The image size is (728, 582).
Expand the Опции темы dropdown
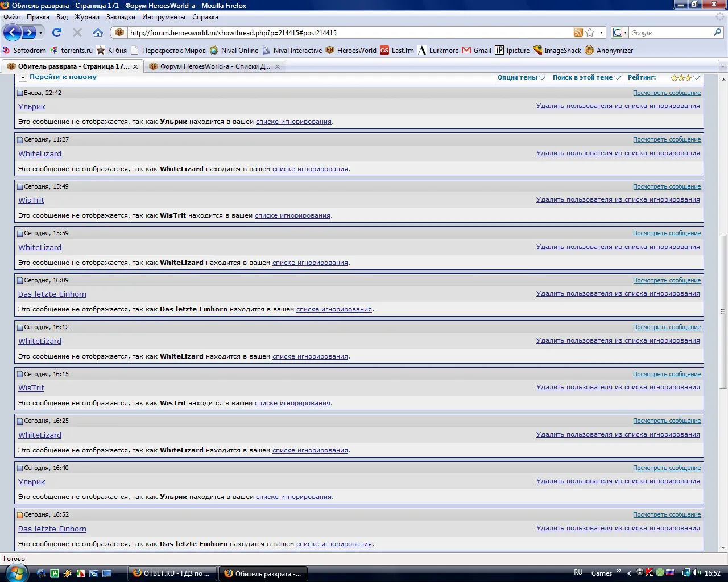521,77
